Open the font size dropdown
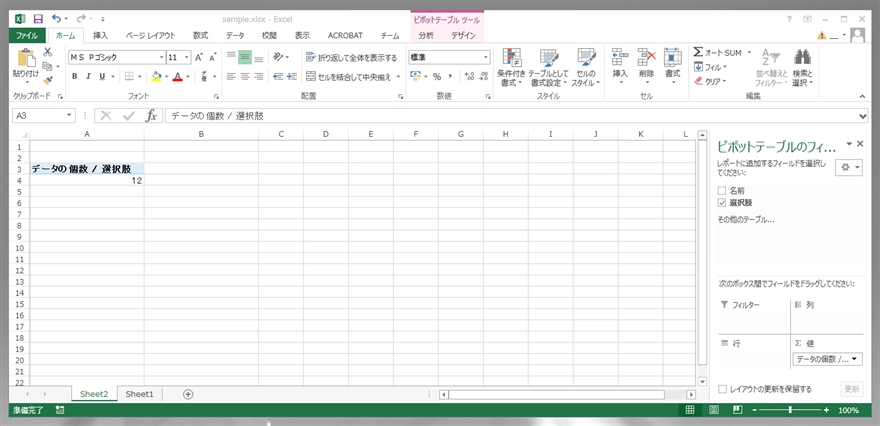880x426 pixels. click(187, 57)
